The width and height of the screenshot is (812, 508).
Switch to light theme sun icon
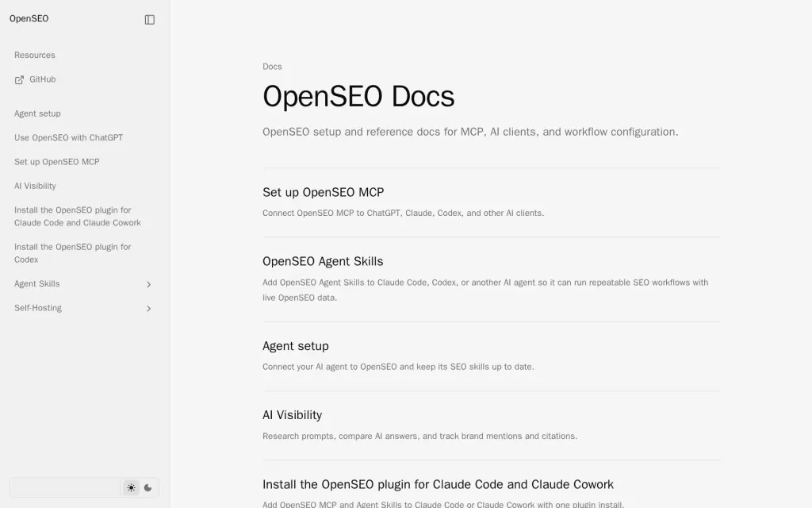131,488
